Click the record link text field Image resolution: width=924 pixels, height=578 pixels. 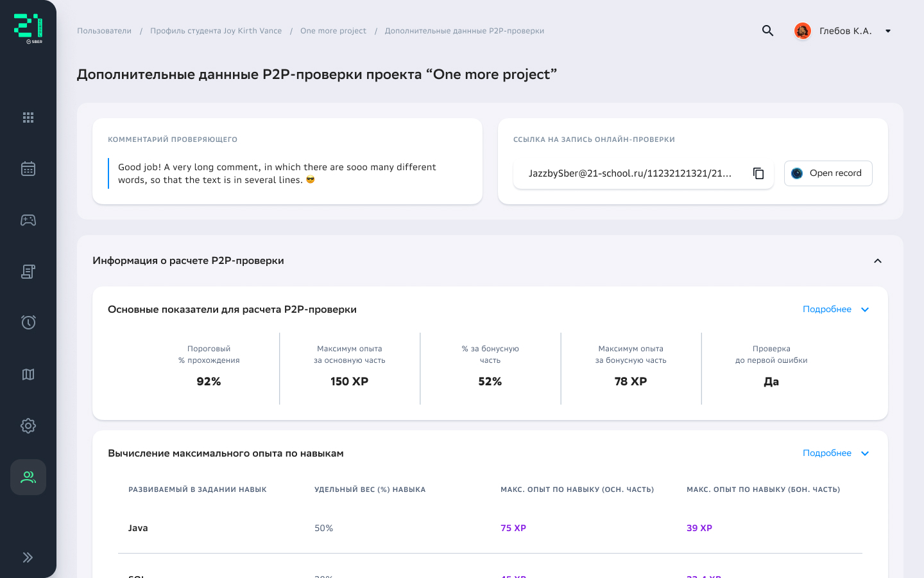coord(629,173)
